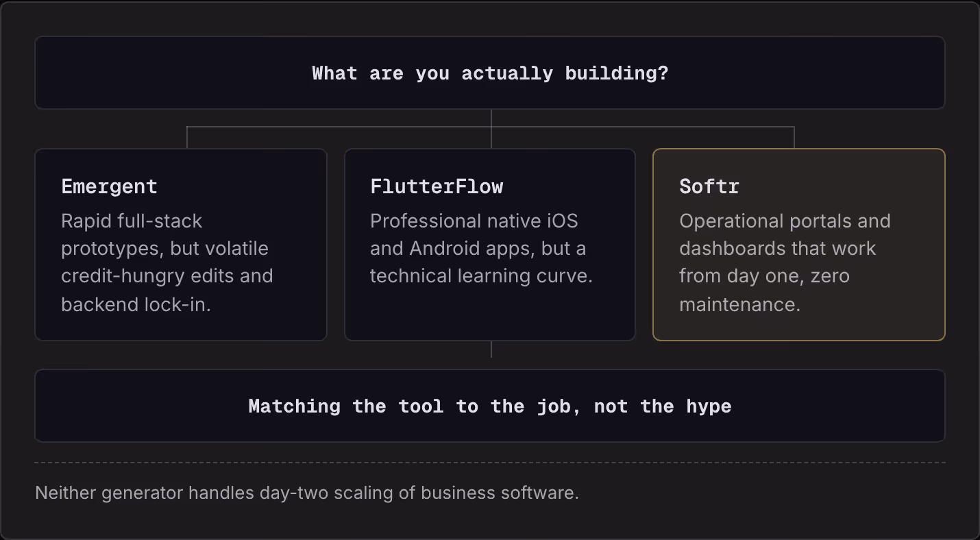980x540 pixels.
Task: Click the "Rapid full-stack prototypes" description text
Action: (167, 262)
